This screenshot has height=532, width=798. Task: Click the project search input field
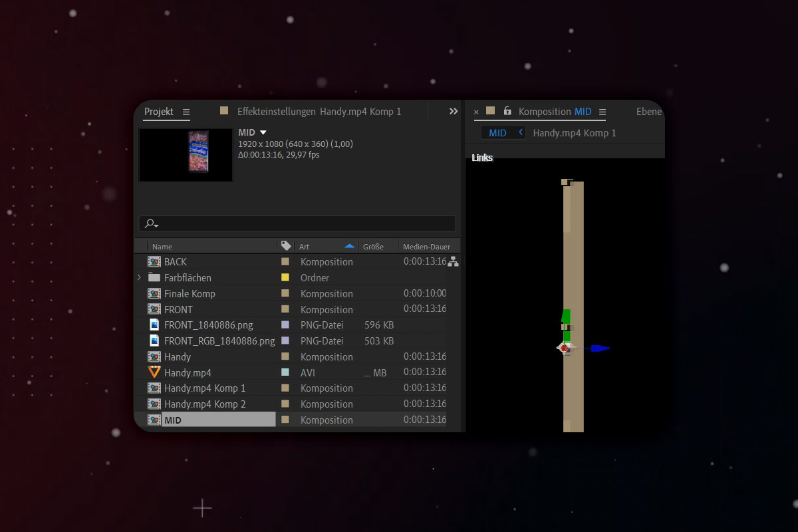click(297, 223)
